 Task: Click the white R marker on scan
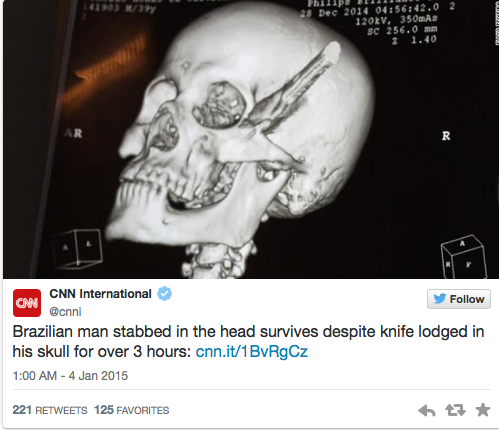coord(446,136)
